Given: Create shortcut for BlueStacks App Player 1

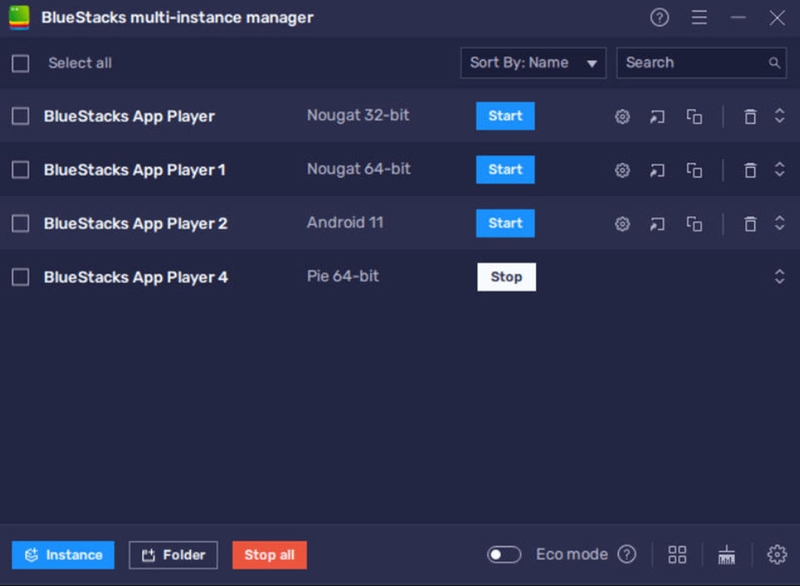Looking at the screenshot, I should coord(657,170).
